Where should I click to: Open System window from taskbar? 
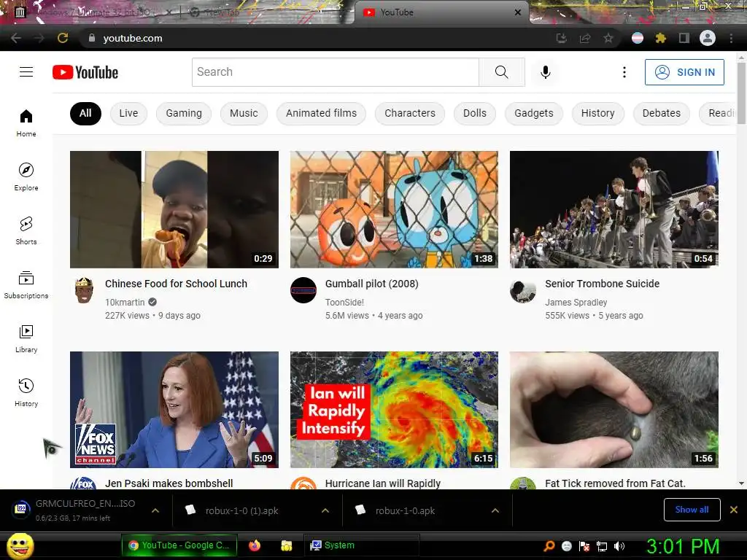click(360, 545)
